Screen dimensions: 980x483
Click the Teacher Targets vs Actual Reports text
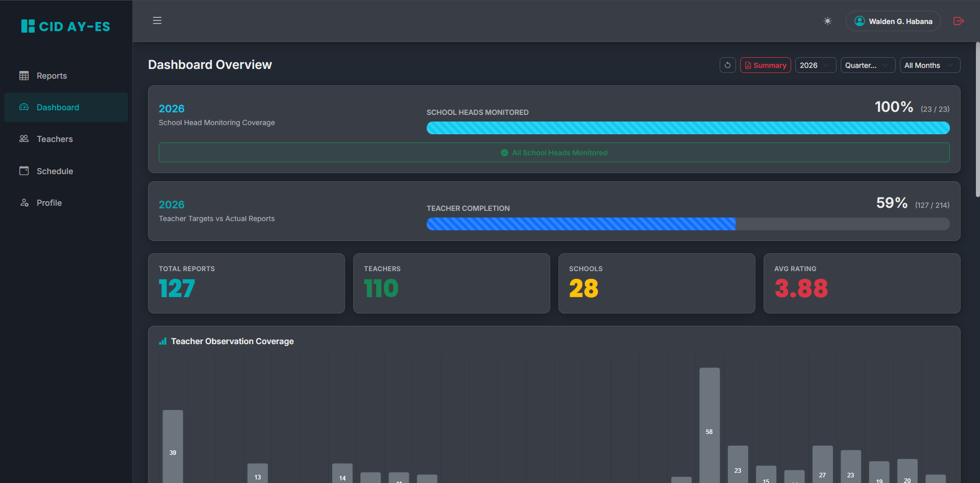pos(216,219)
